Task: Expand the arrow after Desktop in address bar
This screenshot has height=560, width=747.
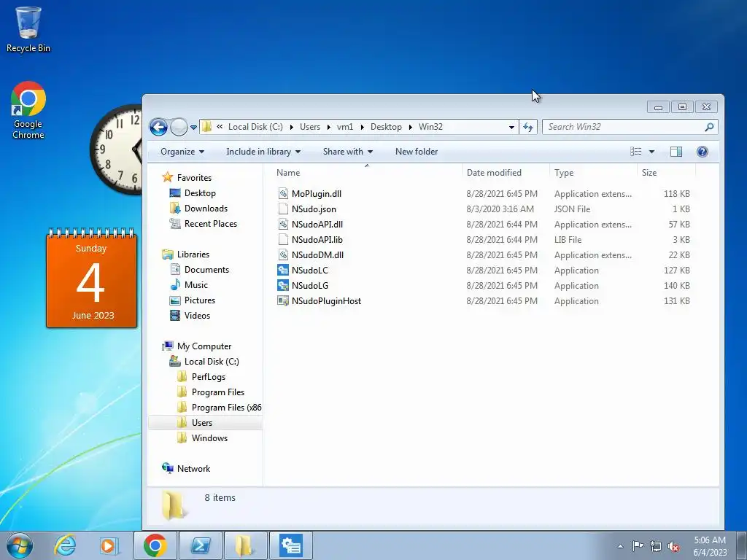Action: [410, 127]
